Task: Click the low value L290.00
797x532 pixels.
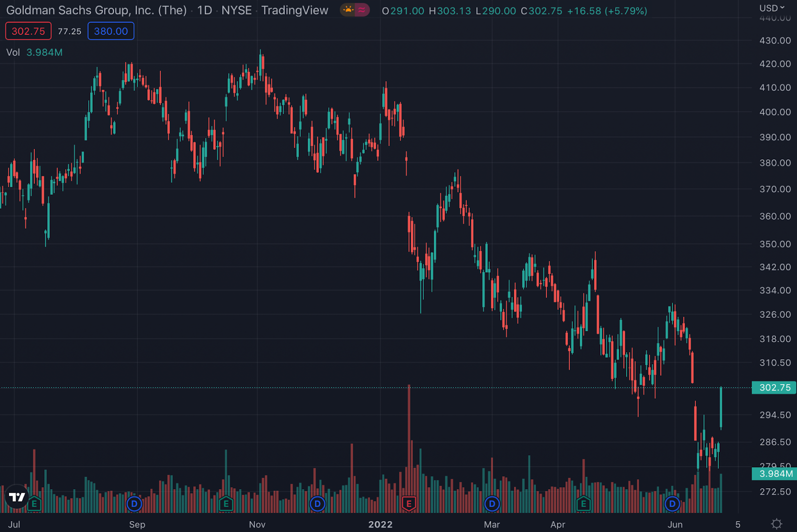Action: click(x=496, y=11)
